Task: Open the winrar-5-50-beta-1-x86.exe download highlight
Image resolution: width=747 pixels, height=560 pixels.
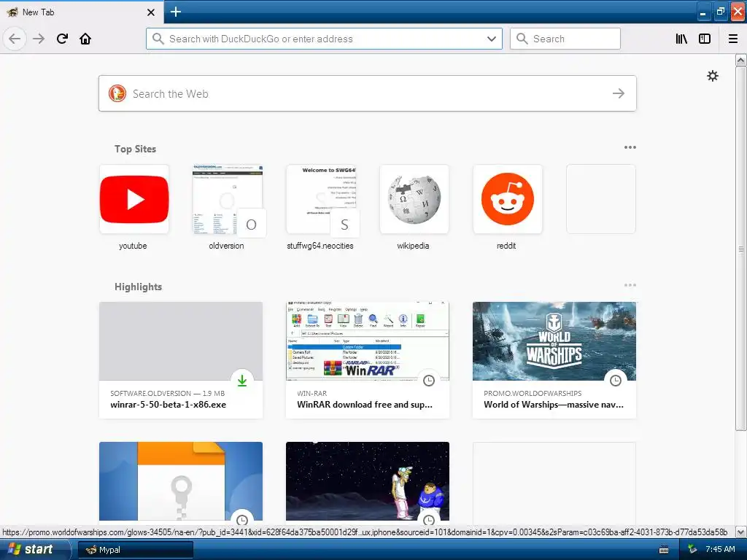Action: click(x=181, y=360)
